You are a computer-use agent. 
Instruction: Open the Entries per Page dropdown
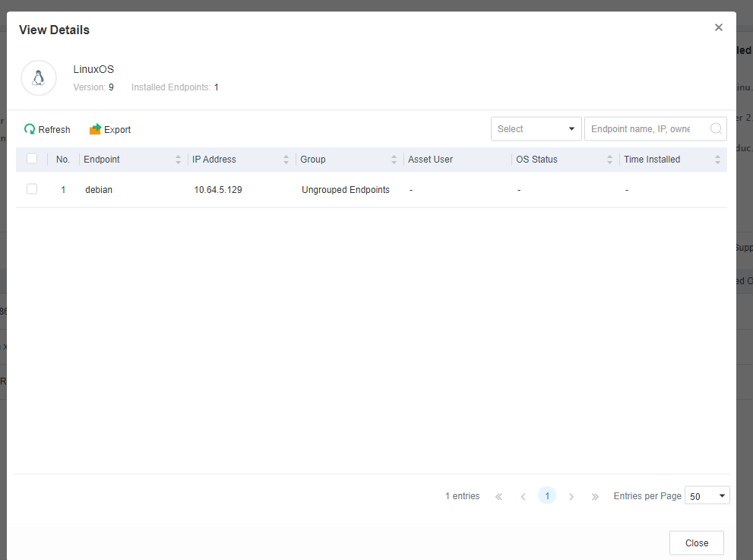pyautogui.click(x=707, y=496)
